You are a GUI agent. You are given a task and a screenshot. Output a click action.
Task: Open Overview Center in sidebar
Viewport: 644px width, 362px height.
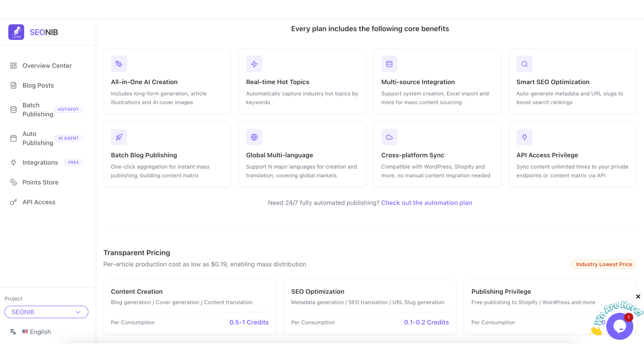click(47, 66)
